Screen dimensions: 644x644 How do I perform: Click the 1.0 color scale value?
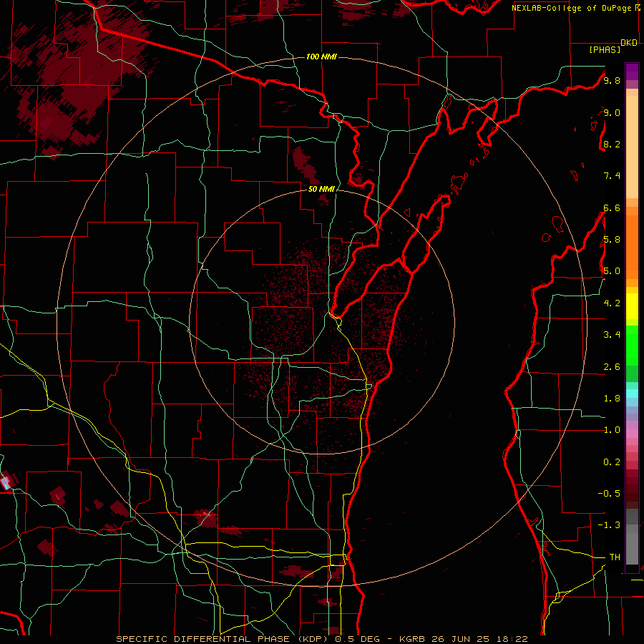coord(612,430)
